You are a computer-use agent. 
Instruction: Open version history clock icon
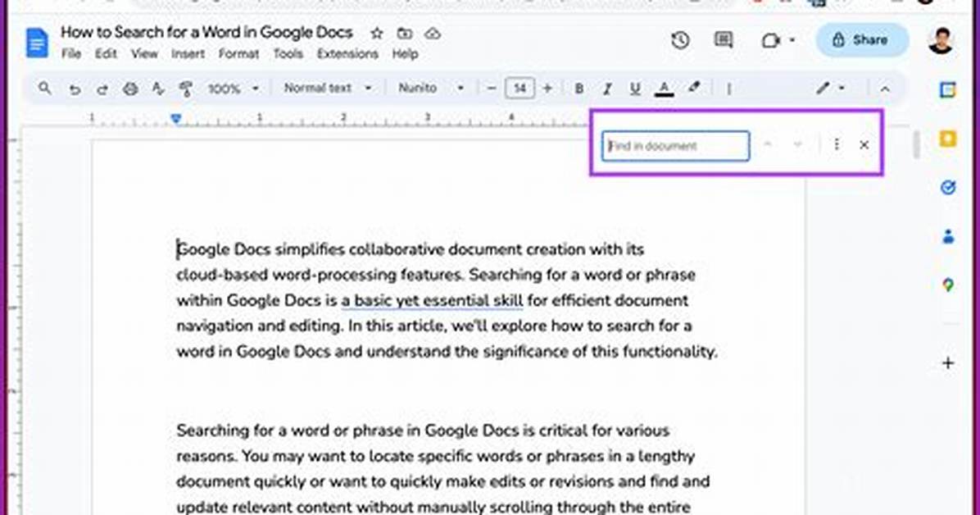click(x=681, y=41)
